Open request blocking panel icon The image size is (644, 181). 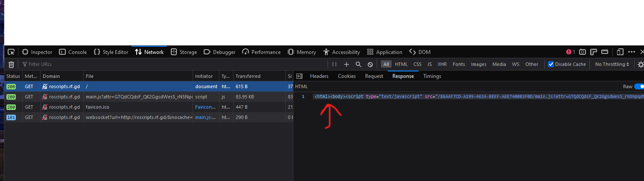point(370,64)
